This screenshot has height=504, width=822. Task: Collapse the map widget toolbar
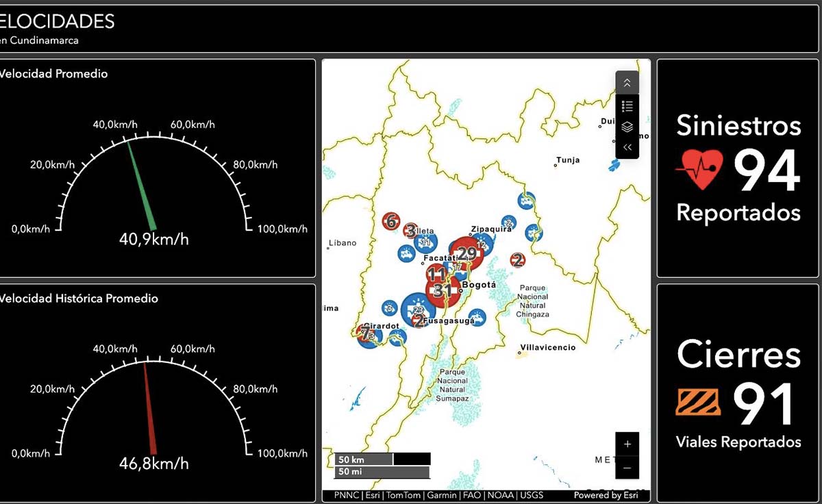pos(627,147)
